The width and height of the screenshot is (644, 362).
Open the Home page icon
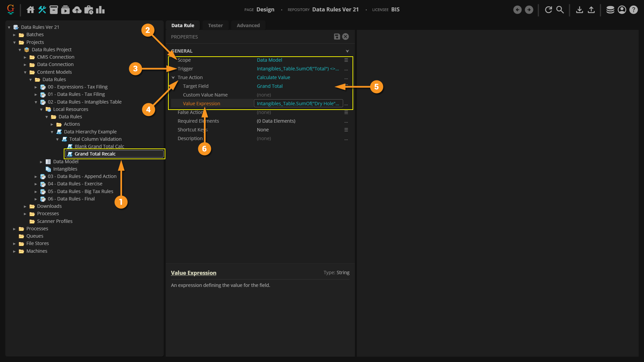point(31,10)
